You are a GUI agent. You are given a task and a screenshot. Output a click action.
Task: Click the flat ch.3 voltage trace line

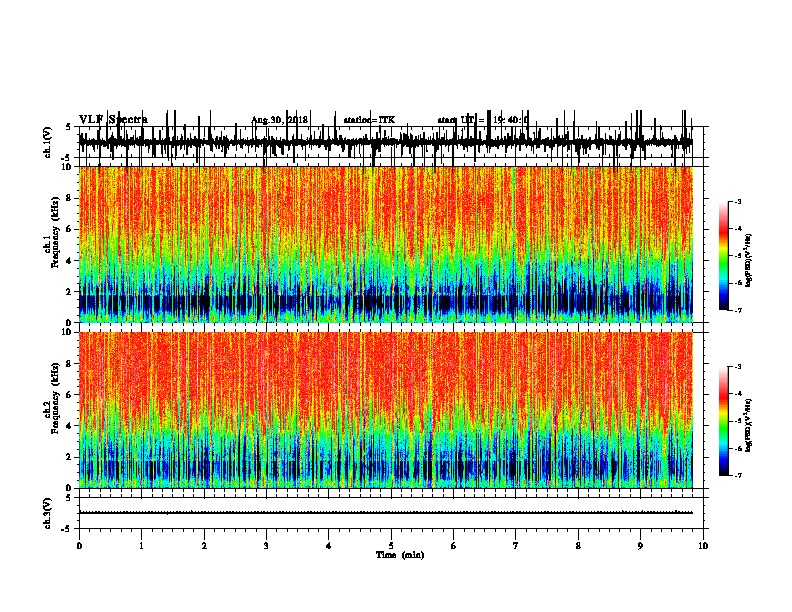click(x=386, y=513)
